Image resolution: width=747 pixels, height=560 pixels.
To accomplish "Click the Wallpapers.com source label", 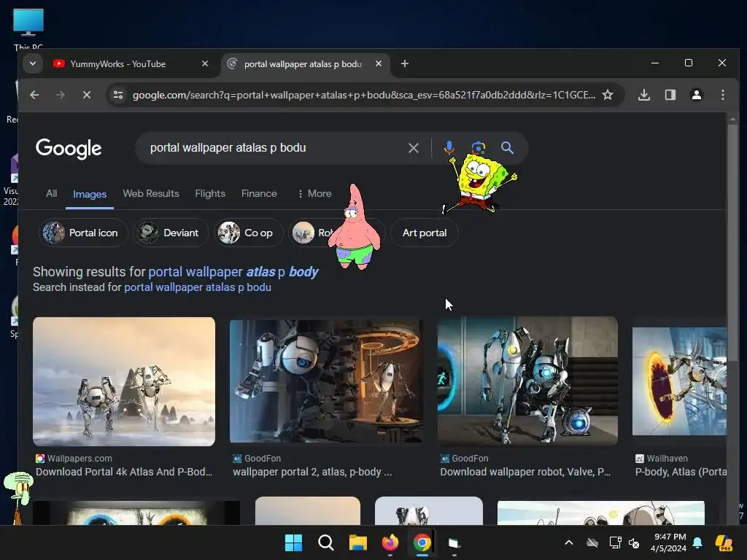I will click(80, 459).
